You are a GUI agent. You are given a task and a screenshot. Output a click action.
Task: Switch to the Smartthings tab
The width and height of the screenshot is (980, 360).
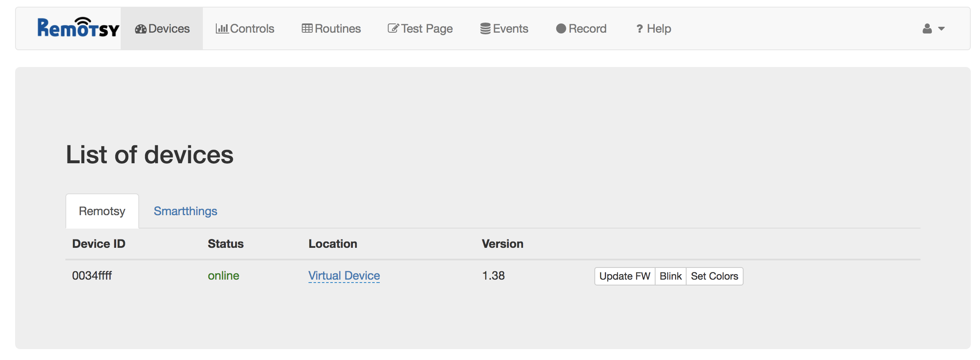[185, 211]
